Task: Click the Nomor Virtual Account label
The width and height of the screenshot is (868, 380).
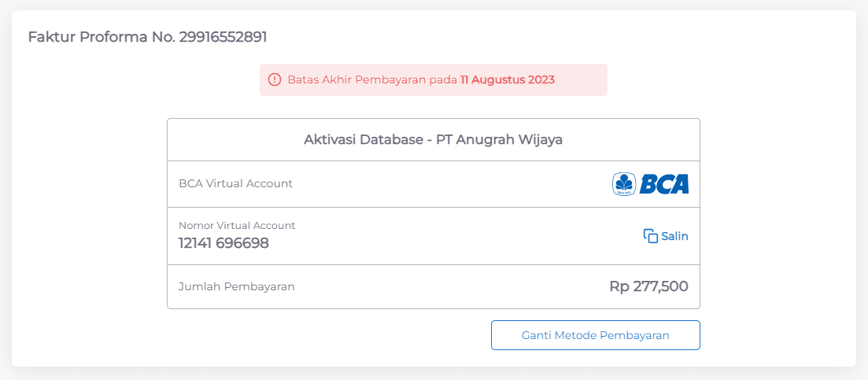Action: [237, 226]
